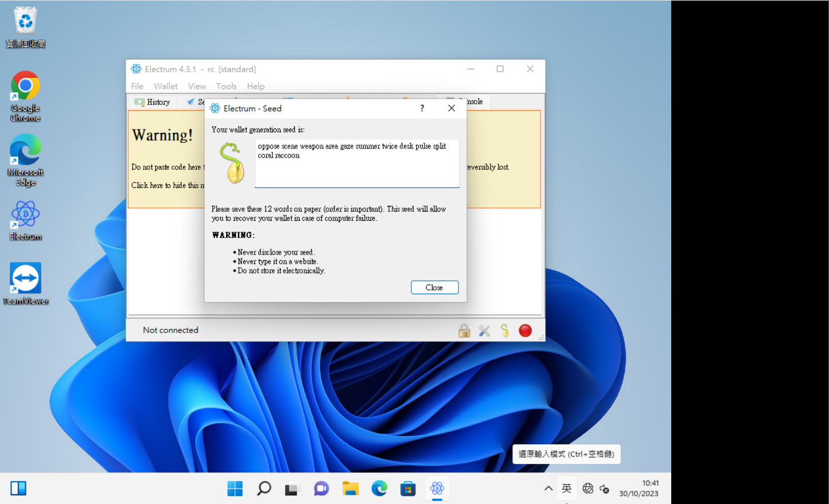829x504 pixels.
Task: Click the seed icon in Electrum status bar
Action: (x=505, y=330)
